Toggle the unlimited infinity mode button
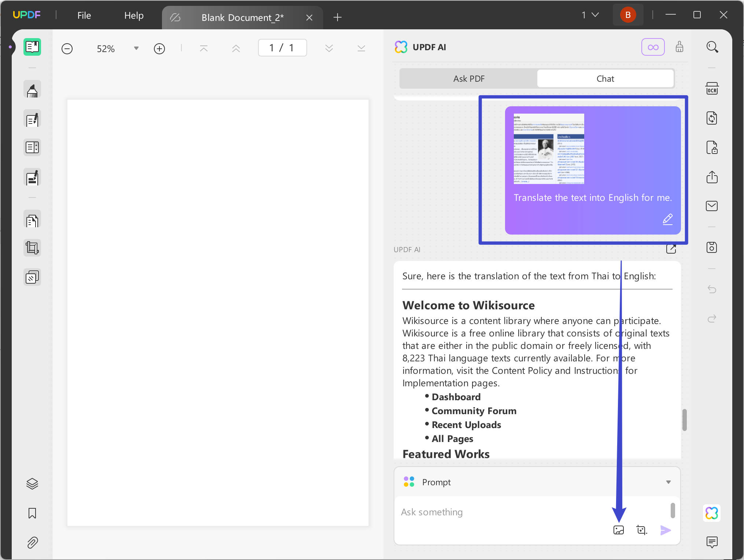The height and width of the screenshot is (560, 744). pos(653,47)
